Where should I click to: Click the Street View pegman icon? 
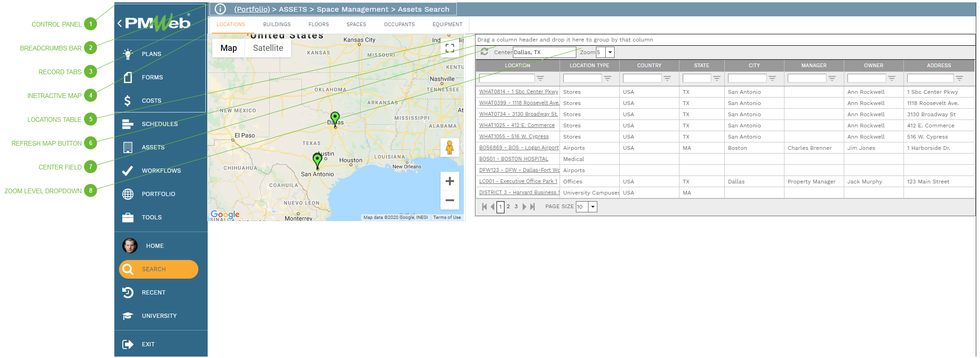449,148
